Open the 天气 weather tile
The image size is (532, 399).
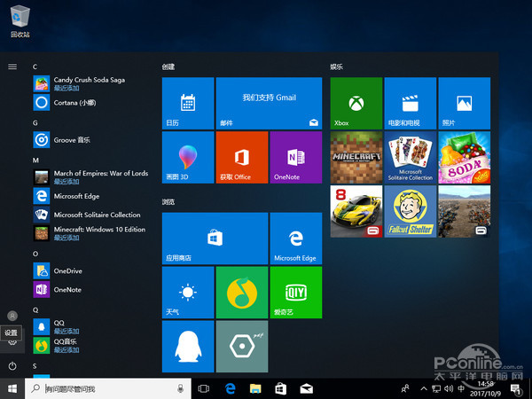coord(188,293)
